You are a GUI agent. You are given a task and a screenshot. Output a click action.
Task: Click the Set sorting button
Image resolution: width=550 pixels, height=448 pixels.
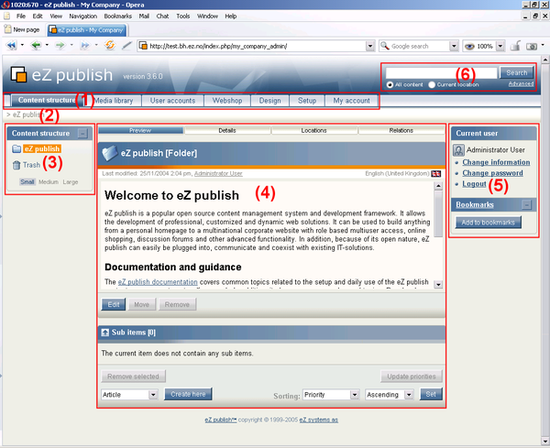pyautogui.click(x=431, y=394)
